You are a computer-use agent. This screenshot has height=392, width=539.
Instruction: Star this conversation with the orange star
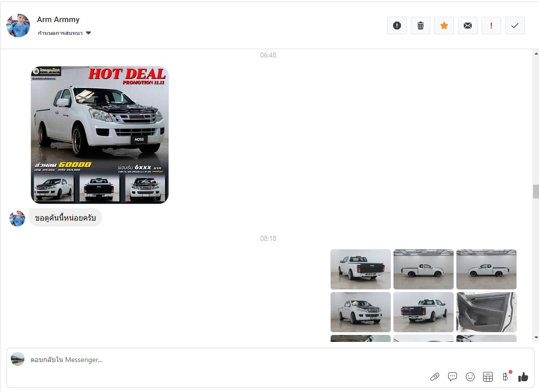click(x=444, y=26)
